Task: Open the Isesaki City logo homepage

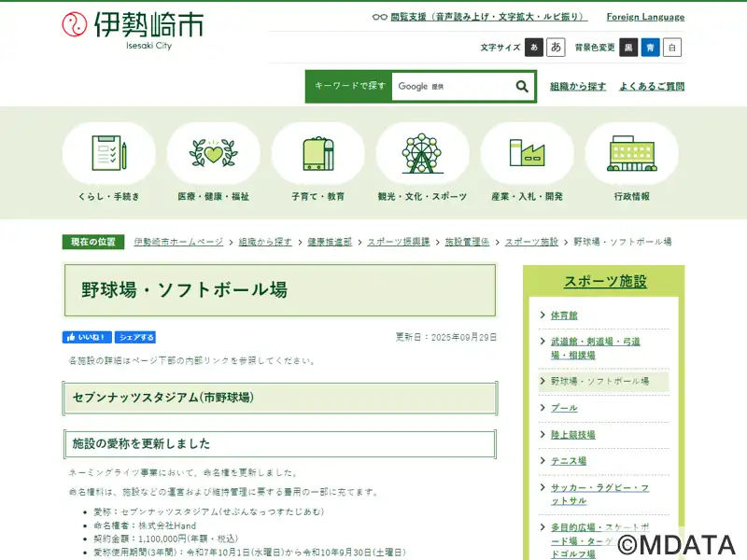Action: coord(133,30)
